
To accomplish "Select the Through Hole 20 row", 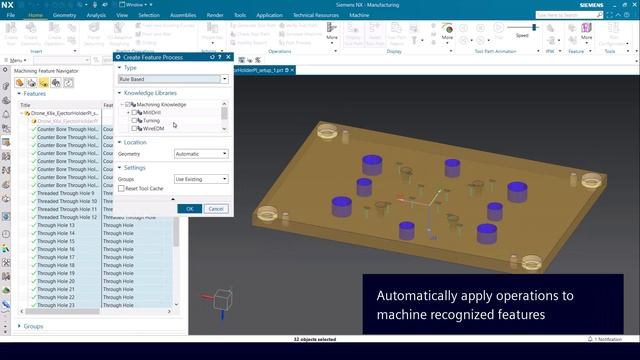I will click(56, 281).
